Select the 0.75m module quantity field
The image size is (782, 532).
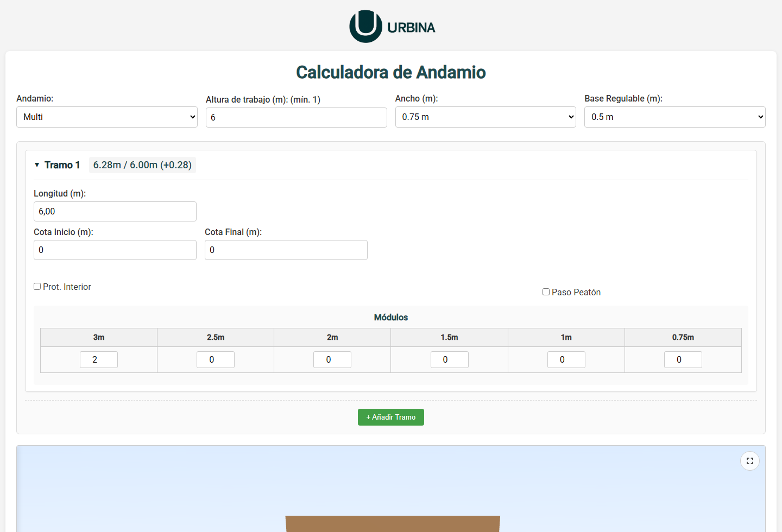pyautogui.click(x=683, y=360)
